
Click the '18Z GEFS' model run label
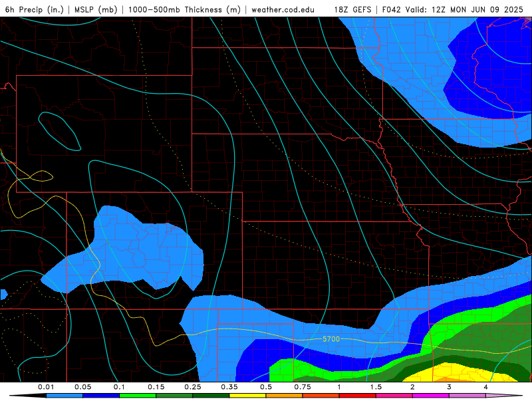point(352,9)
